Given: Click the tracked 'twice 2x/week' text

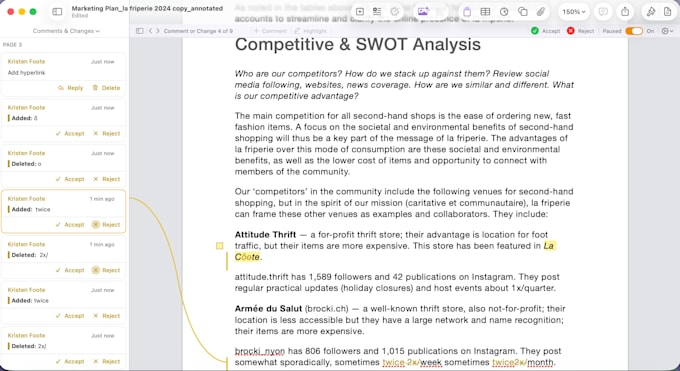Looking at the screenshot, I should click(x=412, y=362).
